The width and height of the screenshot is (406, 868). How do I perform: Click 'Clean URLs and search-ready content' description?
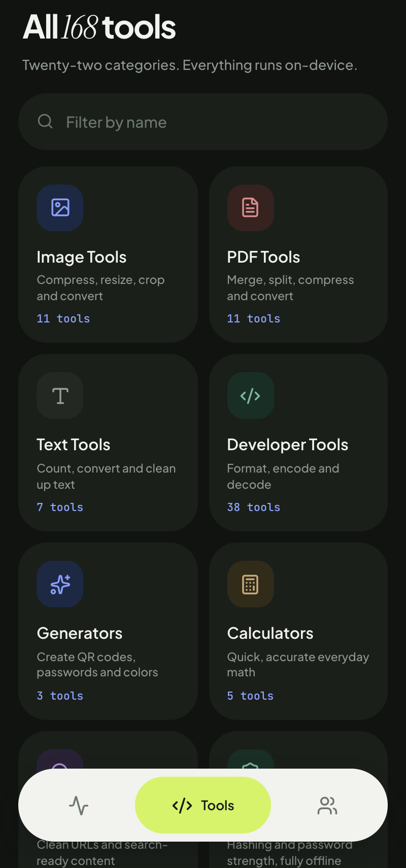click(102, 853)
